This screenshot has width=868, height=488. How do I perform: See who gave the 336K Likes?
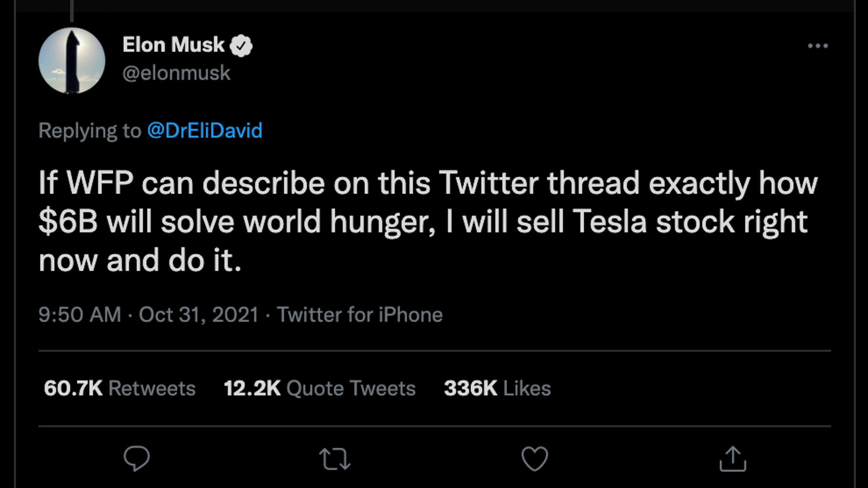[497, 388]
